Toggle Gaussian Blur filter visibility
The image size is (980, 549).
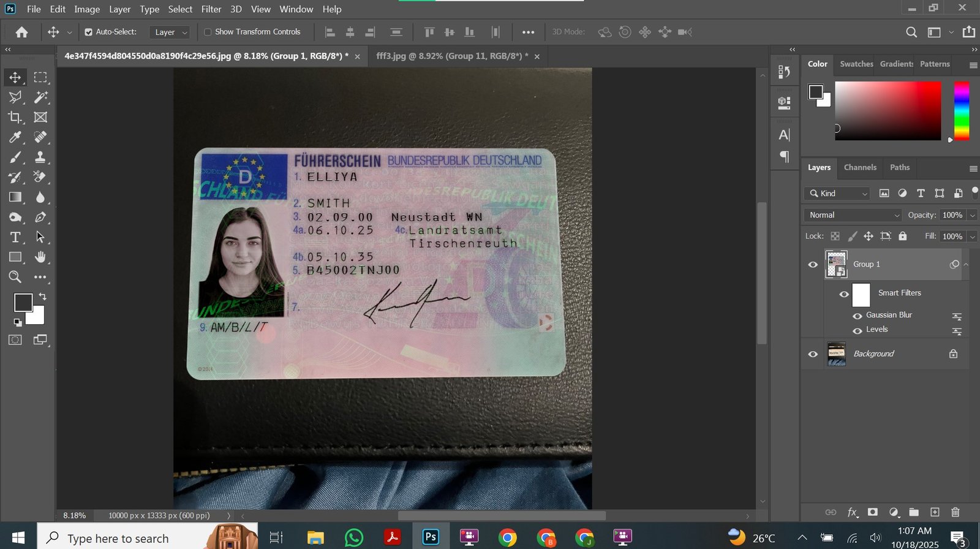858,316
